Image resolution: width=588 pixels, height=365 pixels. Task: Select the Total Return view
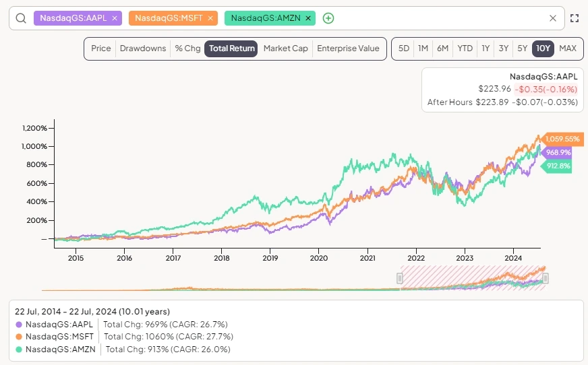[x=231, y=48]
